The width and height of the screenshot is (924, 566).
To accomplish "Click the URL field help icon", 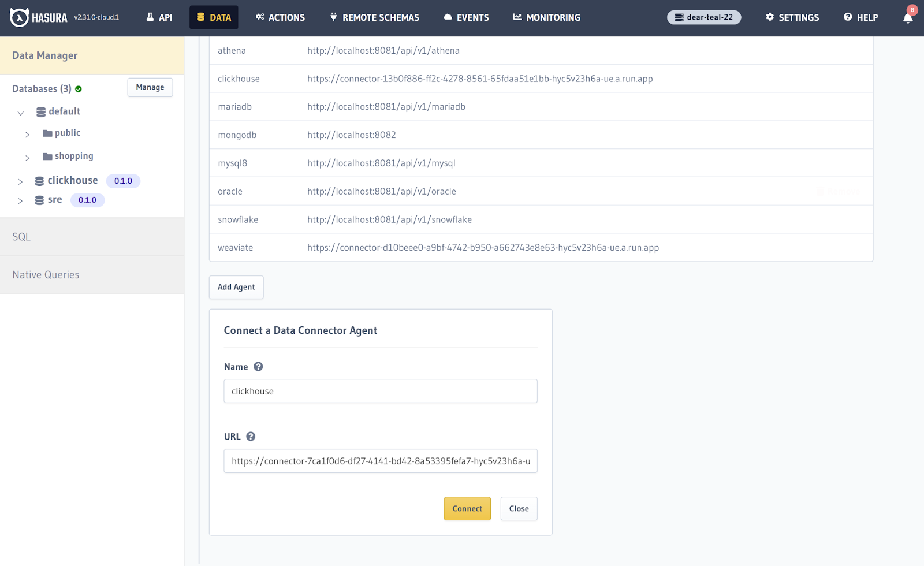I will coord(251,437).
